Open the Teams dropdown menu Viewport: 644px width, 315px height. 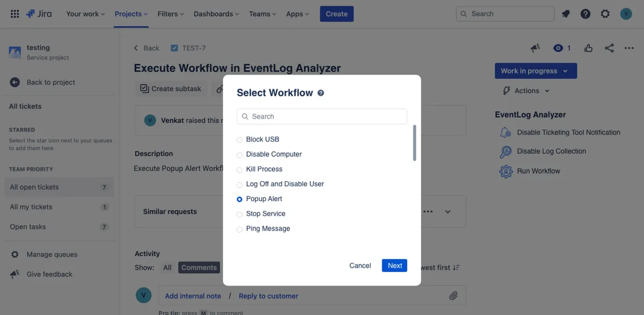click(263, 14)
